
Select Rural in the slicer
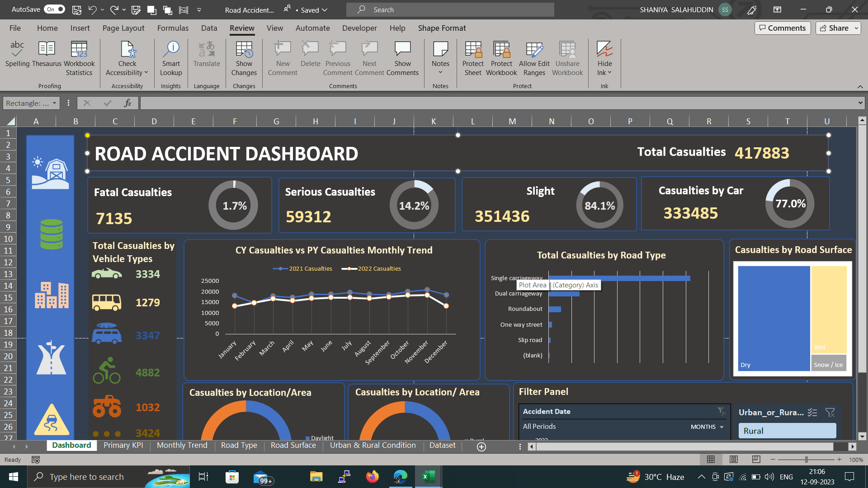point(787,431)
